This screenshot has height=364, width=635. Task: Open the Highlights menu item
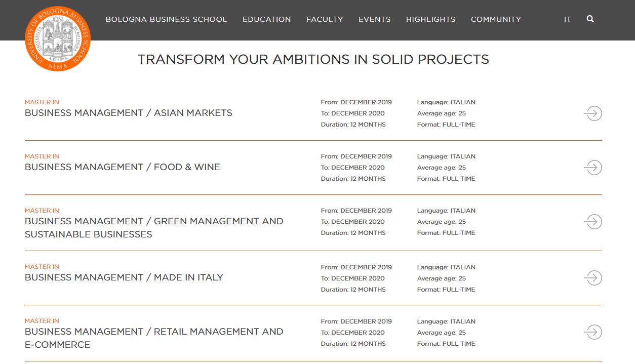pos(431,19)
